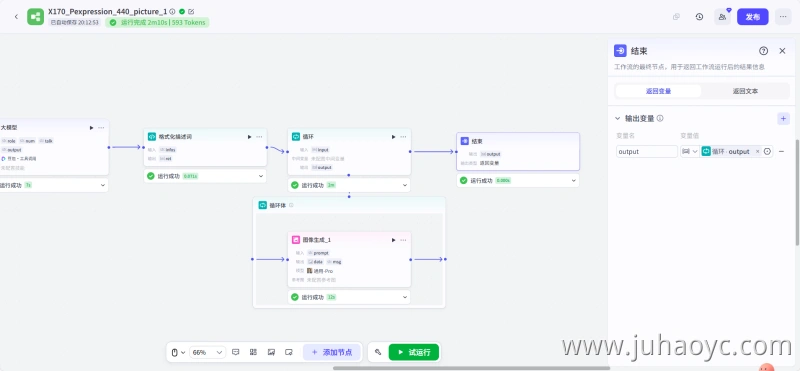Screen dimensions: 800x371
Task: Go back using the top-left arrow
Action: point(16,17)
